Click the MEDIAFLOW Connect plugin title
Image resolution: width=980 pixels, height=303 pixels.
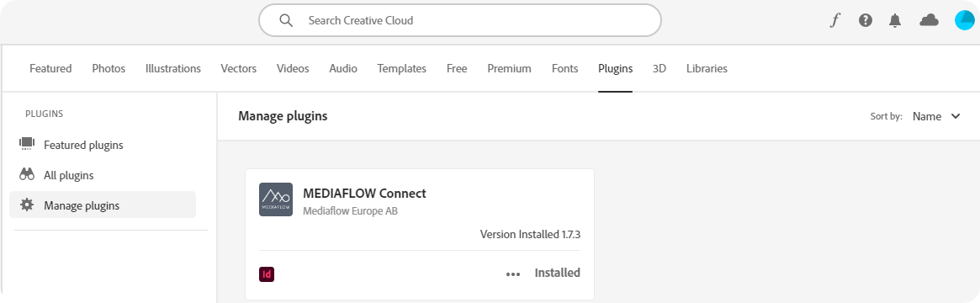click(364, 193)
